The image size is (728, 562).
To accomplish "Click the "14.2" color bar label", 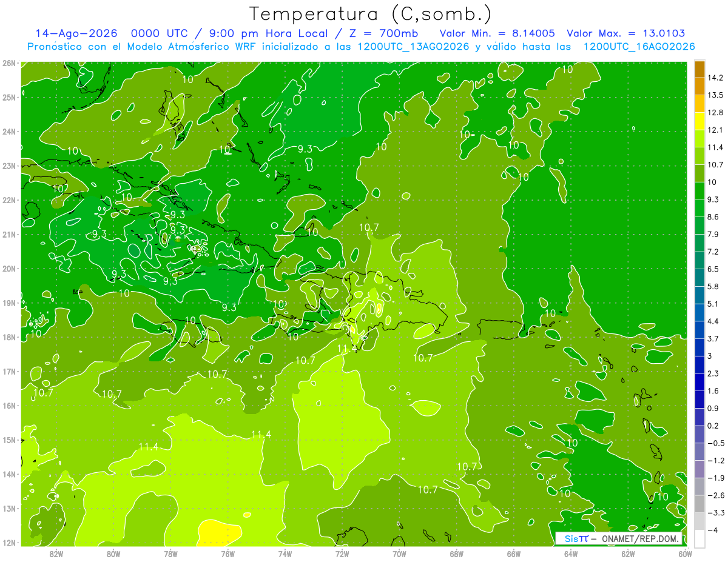I will click(716, 78).
